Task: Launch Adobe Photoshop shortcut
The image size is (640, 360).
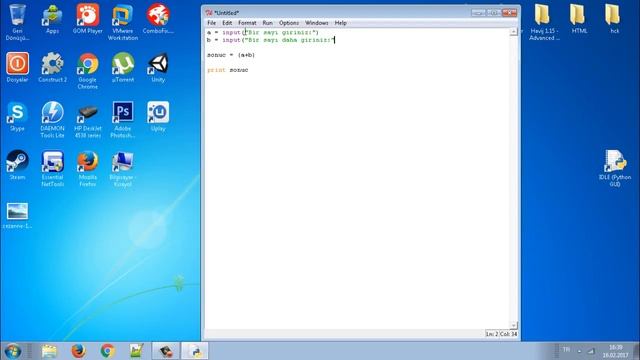Action: pos(122,120)
